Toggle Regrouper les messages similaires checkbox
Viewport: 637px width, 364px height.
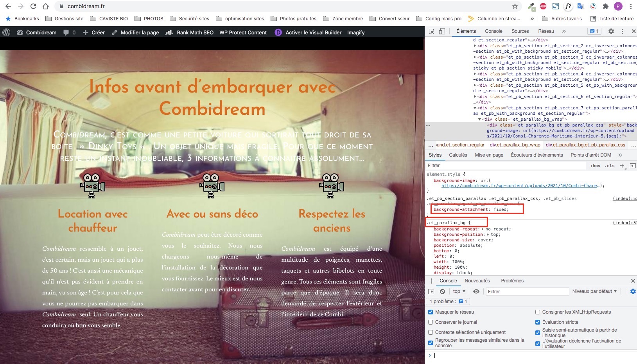click(431, 343)
